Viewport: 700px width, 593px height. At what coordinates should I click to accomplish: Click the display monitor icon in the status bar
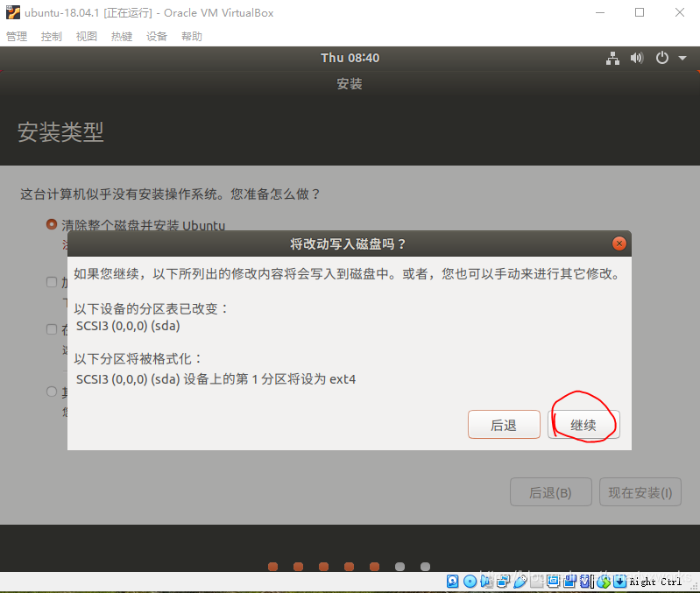coord(553,581)
